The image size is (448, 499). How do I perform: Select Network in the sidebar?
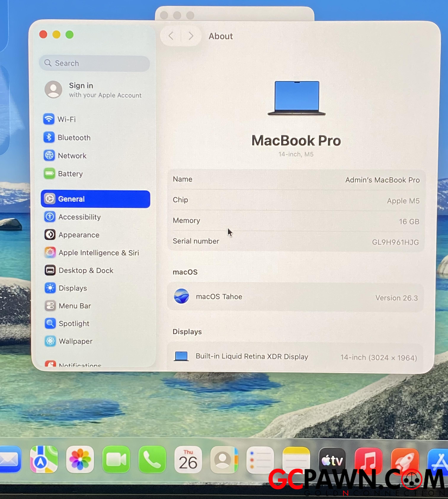click(x=72, y=156)
